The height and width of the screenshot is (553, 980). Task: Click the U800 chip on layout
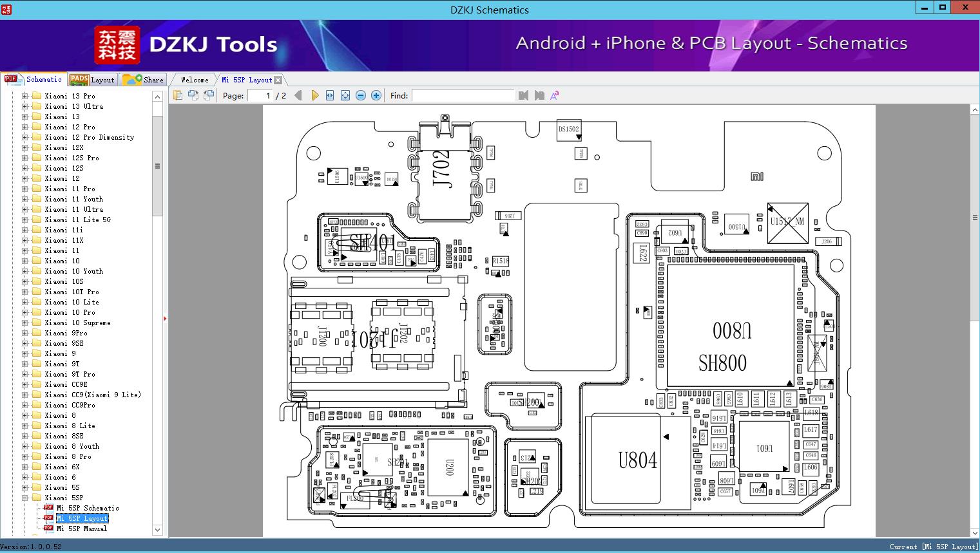pyautogui.click(x=731, y=326)
